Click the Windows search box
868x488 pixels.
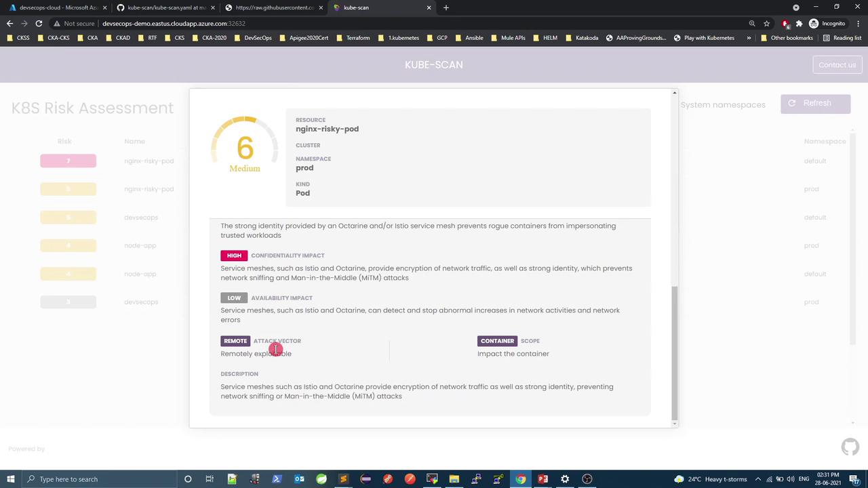[x=100, y=479]
